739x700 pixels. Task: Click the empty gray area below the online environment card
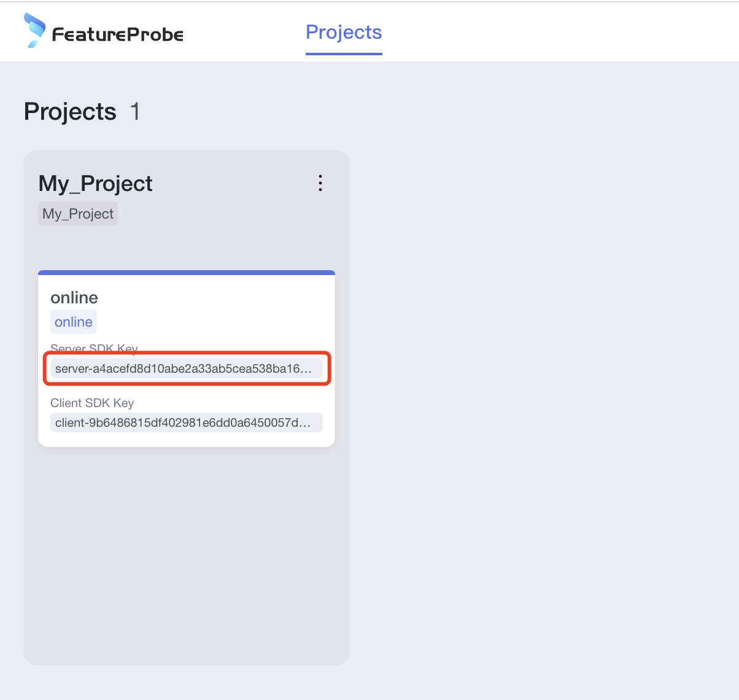(x=187, y=553)
